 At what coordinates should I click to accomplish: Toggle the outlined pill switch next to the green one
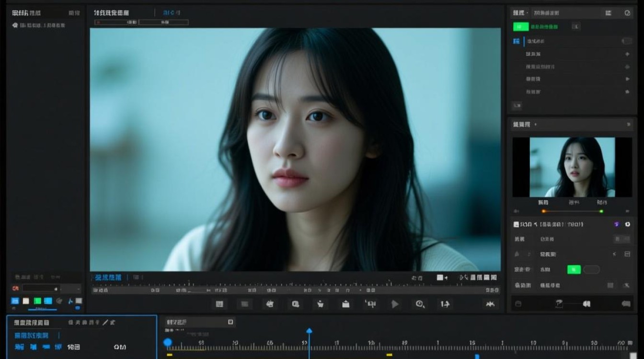pyautogui.click(x=592, y=269)
